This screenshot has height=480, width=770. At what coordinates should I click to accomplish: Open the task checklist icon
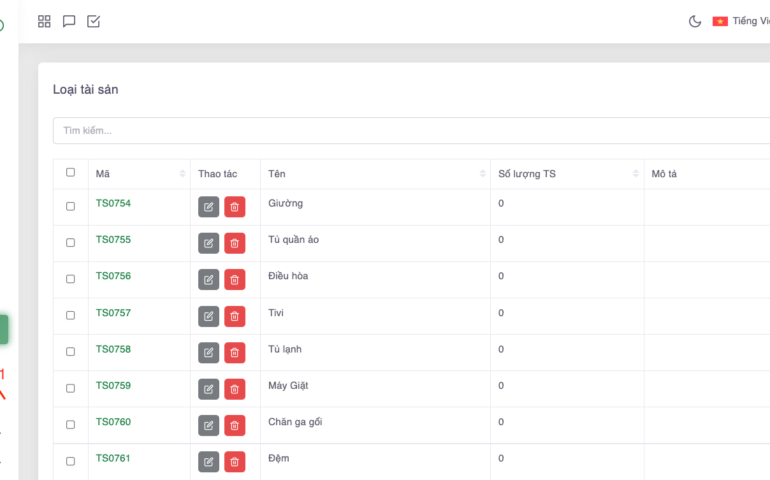coord(93,21)
